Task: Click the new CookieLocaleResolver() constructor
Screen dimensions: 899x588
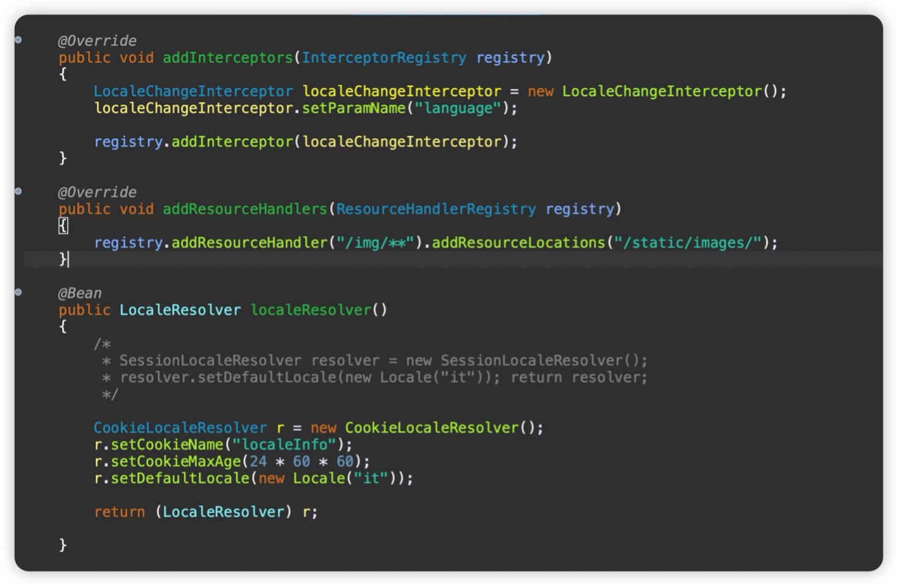Action: point(431,428)
